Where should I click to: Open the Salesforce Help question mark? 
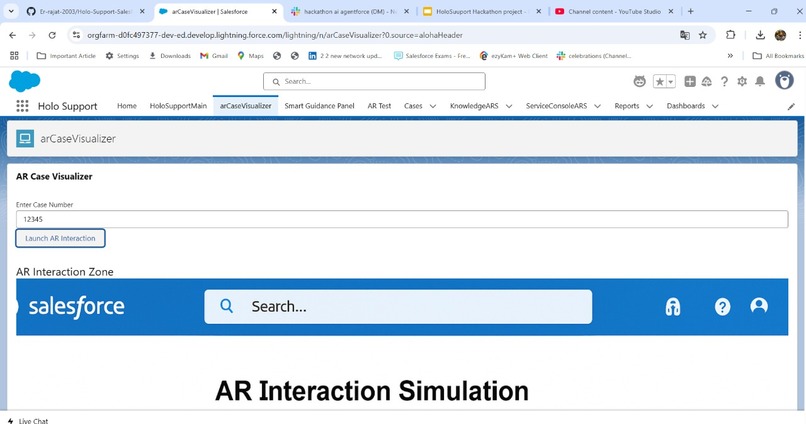pyautogui.click(x=724, y=81)
